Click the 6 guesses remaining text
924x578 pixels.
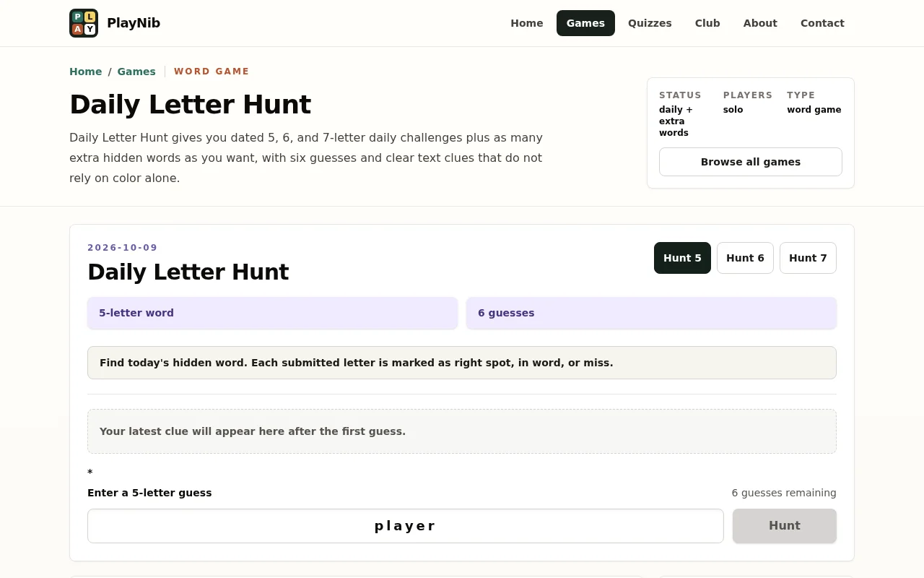(784, 493)
